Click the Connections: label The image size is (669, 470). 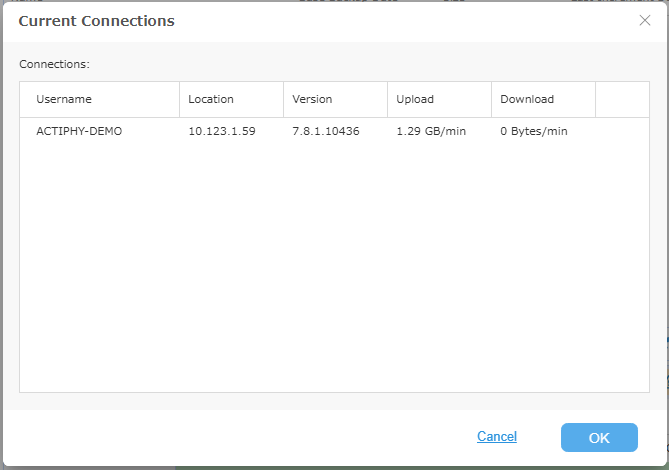click(x=54, y=64)
